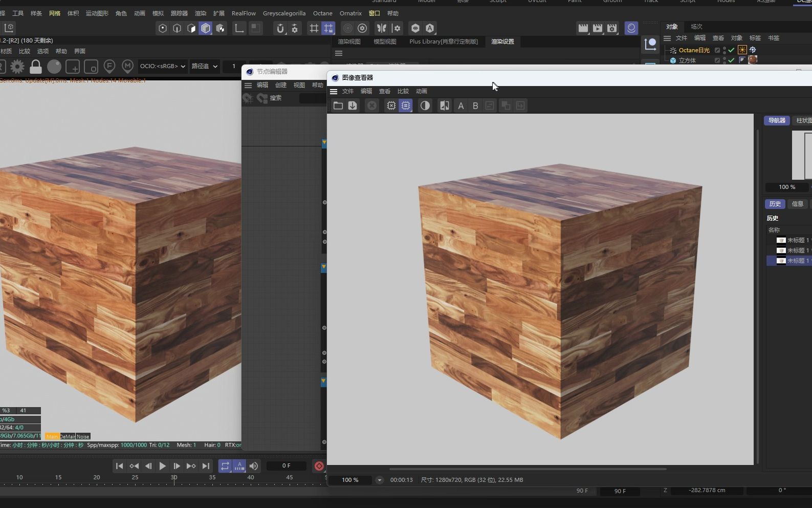
Task: Click the save image download icon in image viewer
Action: tap(353, 105)
